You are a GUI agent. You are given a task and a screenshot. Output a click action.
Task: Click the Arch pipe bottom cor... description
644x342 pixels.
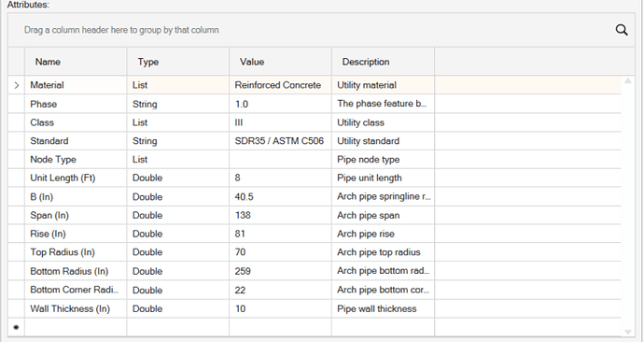click(x=383, y=291)
